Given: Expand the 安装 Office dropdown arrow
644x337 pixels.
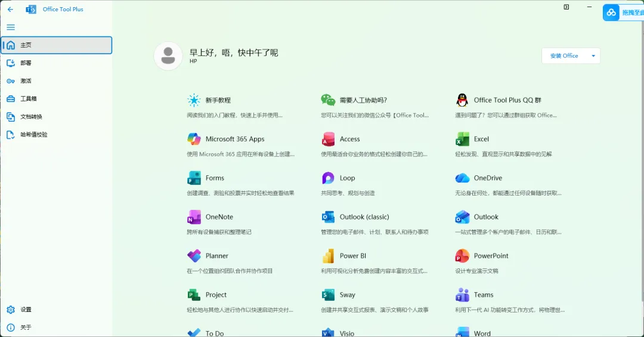Looking at the screenshot, I should (593, 56).
